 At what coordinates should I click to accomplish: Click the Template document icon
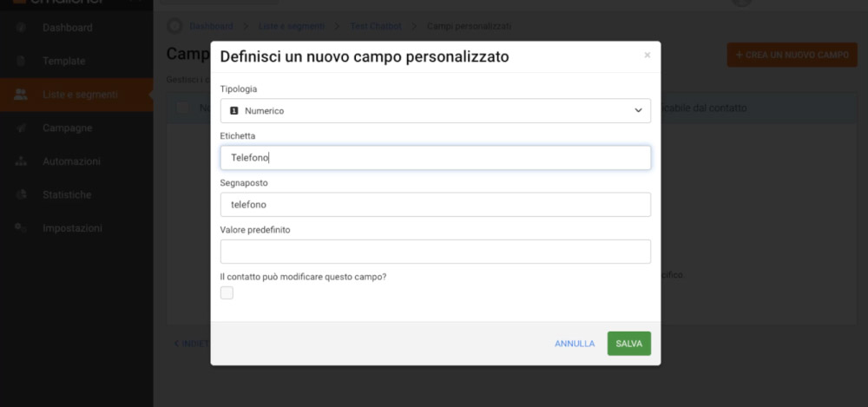[x=21, y=61]
